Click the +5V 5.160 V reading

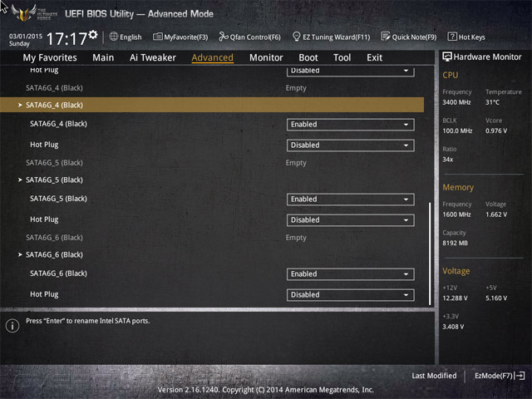click(496, 298)
